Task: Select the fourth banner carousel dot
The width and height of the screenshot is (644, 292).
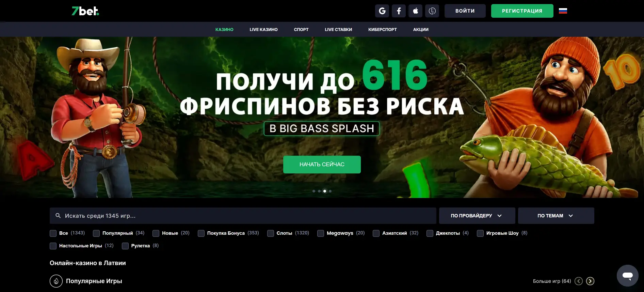Action: [330, 191]
